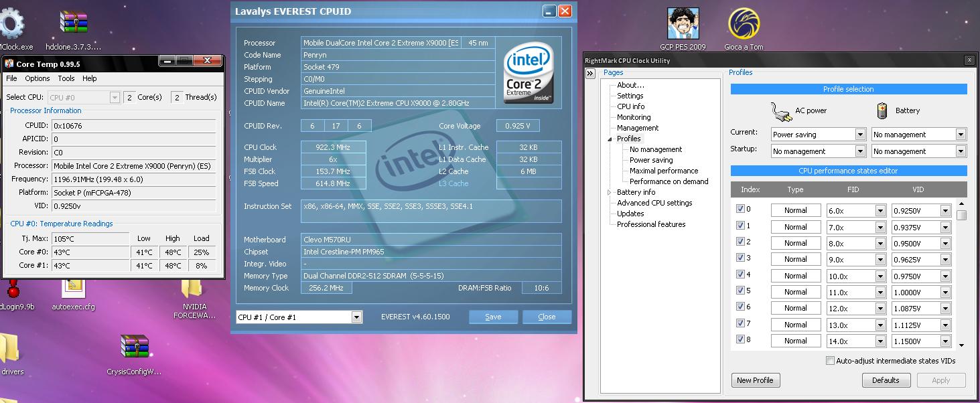Screen dimensions: 980x403
Task: Expand the Battery info tree node
Action: 610,192
